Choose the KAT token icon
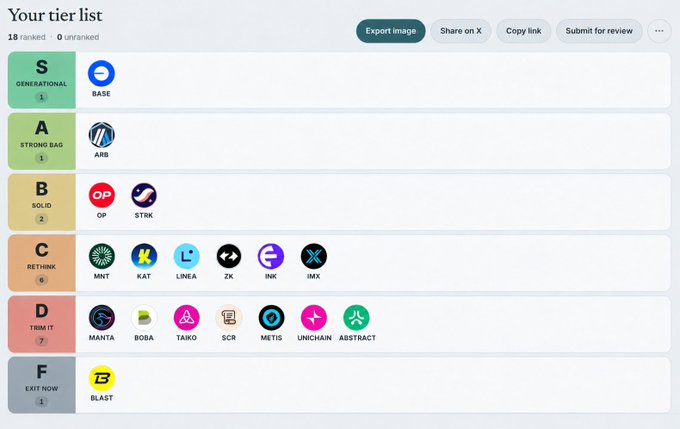680x429 pixels. click(144, 256)
